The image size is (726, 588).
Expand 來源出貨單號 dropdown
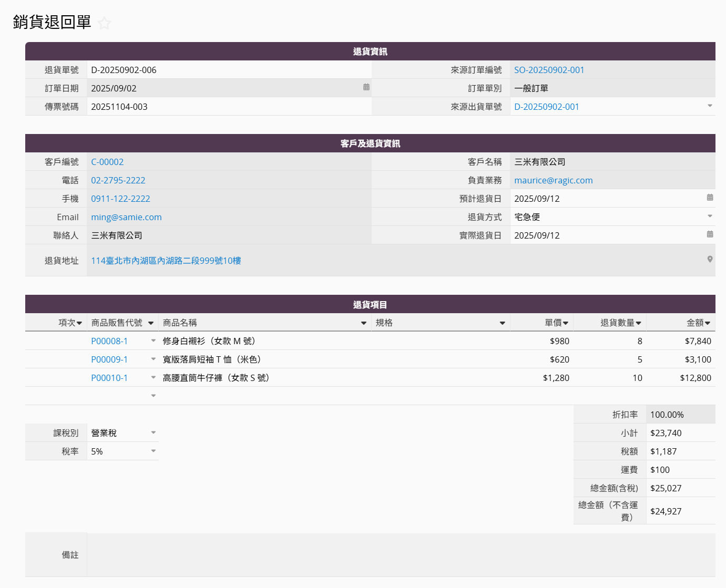coord(710,106)
